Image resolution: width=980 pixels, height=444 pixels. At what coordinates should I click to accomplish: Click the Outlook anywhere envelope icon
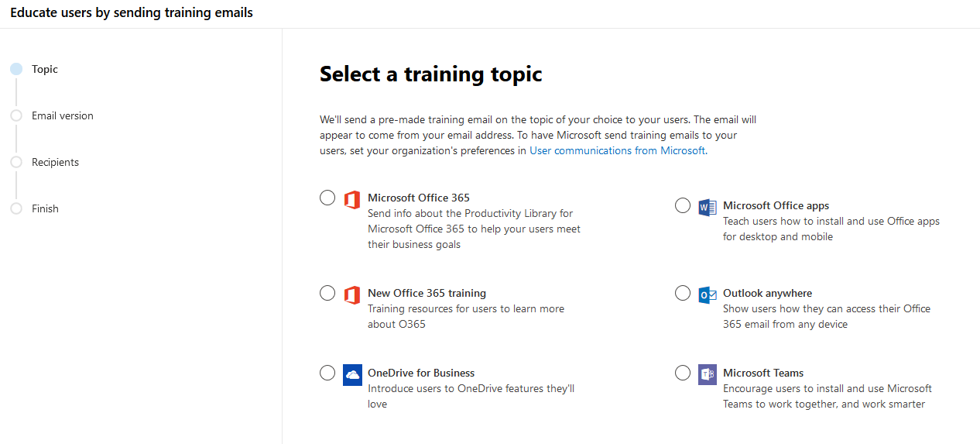pos(708,294)
